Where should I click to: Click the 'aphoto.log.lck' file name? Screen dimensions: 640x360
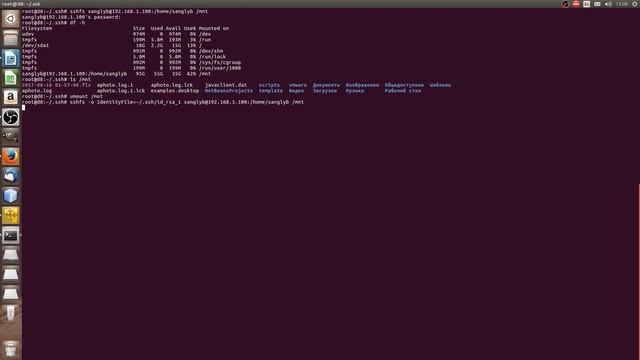[x=172, y=85]
